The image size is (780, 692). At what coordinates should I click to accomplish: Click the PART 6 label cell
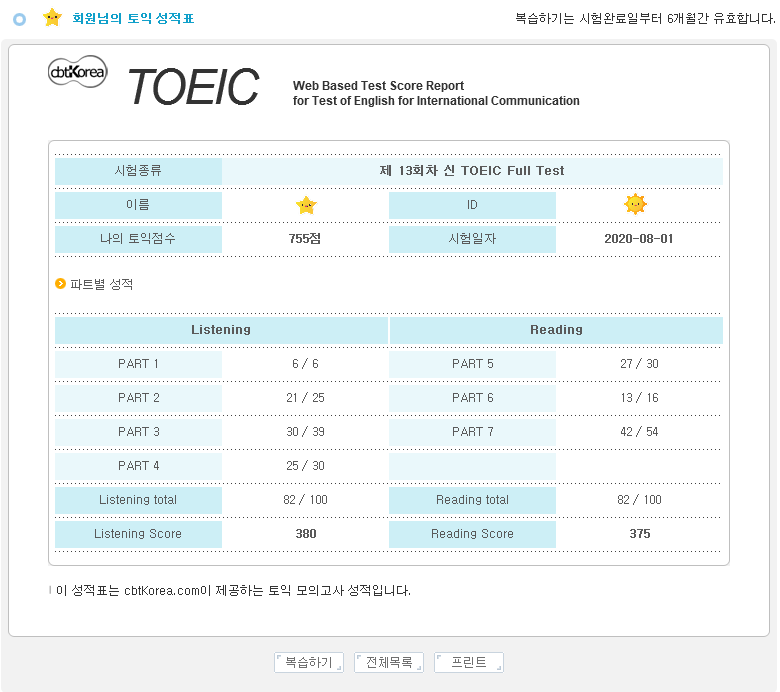click(x=472, y=398)
